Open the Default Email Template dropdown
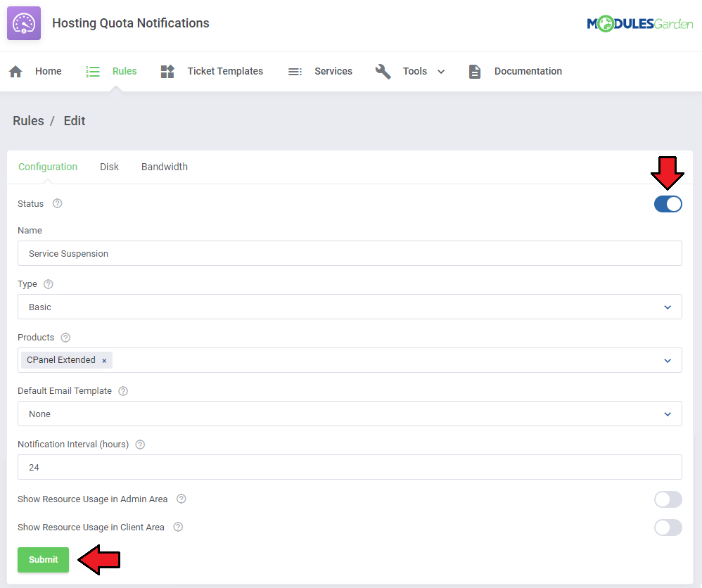The image size is (702, 588). tap(350, 414)
